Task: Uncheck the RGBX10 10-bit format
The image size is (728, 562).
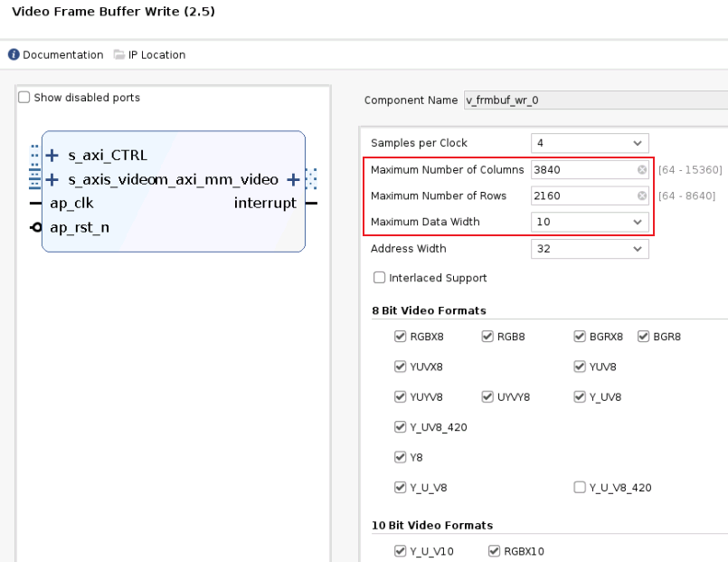Action: [x=494, y=551]
